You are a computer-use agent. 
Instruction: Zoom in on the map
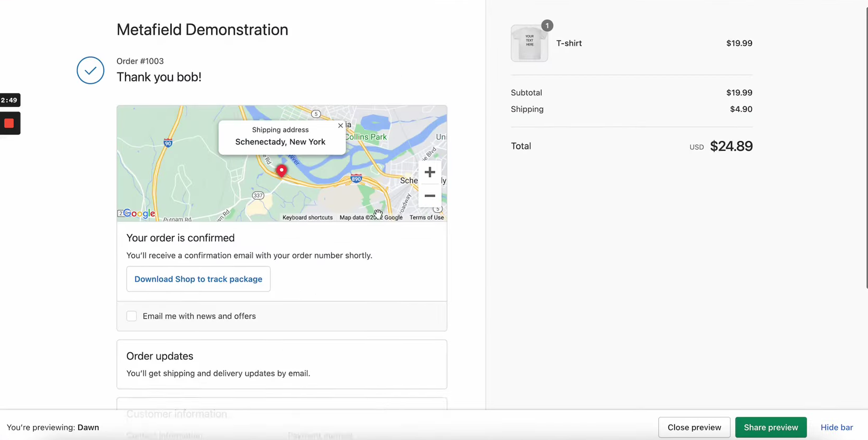[x=430, y=172]
